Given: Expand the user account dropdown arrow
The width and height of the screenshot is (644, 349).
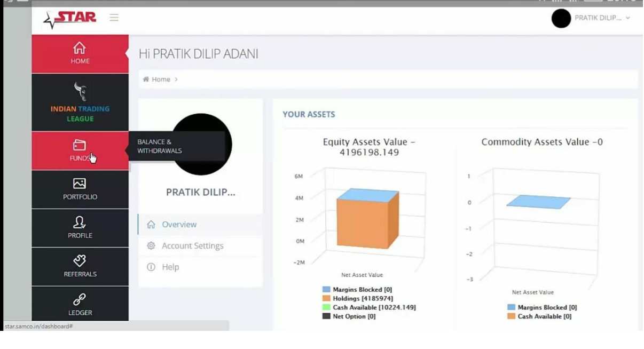Looking at the screenshot, I should 628,18.
